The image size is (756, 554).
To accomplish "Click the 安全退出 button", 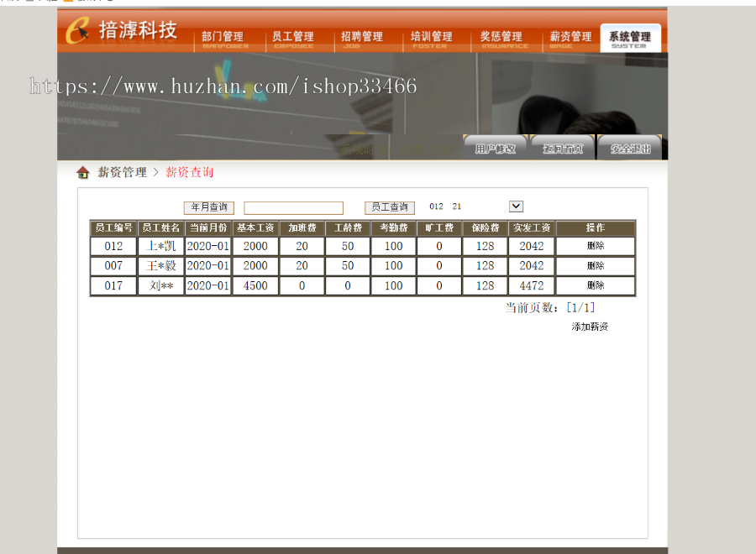I will point(630,148).
